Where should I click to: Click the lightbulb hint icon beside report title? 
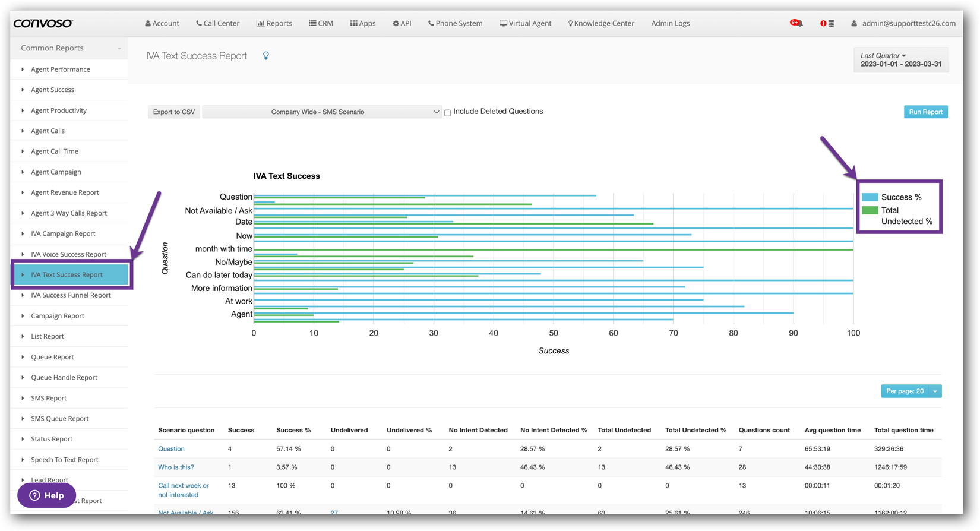[x=266, y=56]
